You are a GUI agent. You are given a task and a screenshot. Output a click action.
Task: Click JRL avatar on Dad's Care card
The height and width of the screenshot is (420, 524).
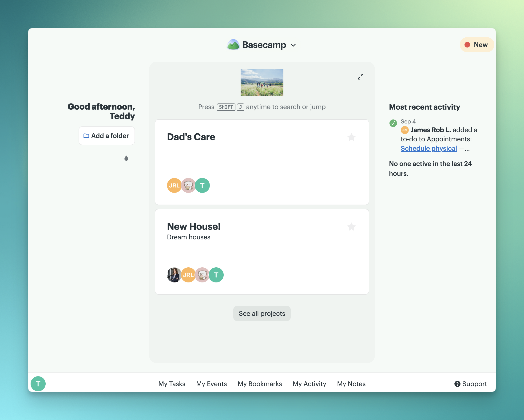click(x=174, y=186)
